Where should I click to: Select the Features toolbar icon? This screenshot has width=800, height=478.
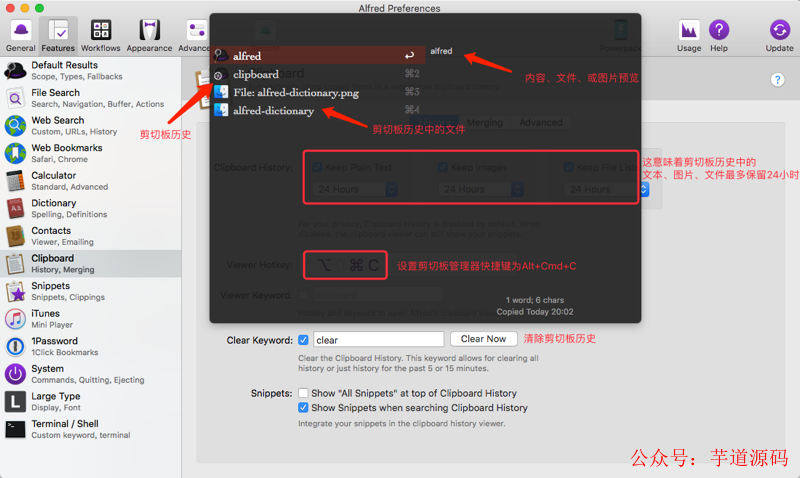pyautogui.click(x=58, y=36)
